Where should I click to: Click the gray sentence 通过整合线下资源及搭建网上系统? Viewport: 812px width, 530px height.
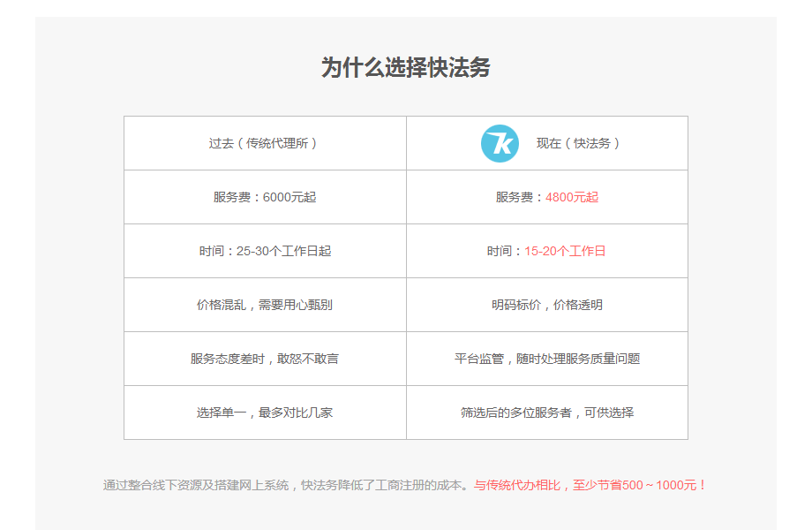tap(196, 486)
